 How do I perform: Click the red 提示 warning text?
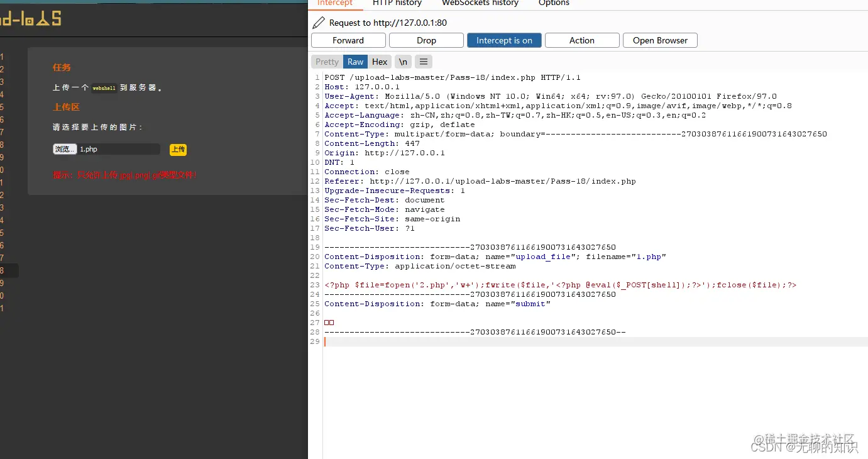pos(125,175)
